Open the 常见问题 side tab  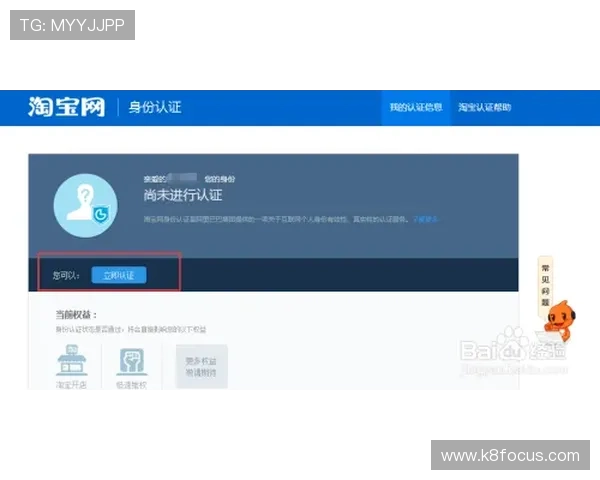(x=545, y=286)
